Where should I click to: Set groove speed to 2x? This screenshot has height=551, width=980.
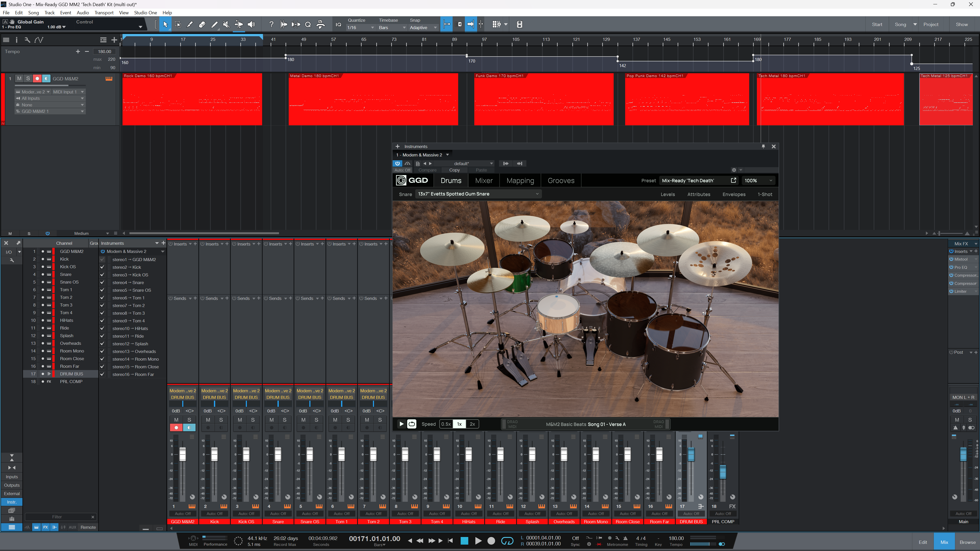[472, 424]
